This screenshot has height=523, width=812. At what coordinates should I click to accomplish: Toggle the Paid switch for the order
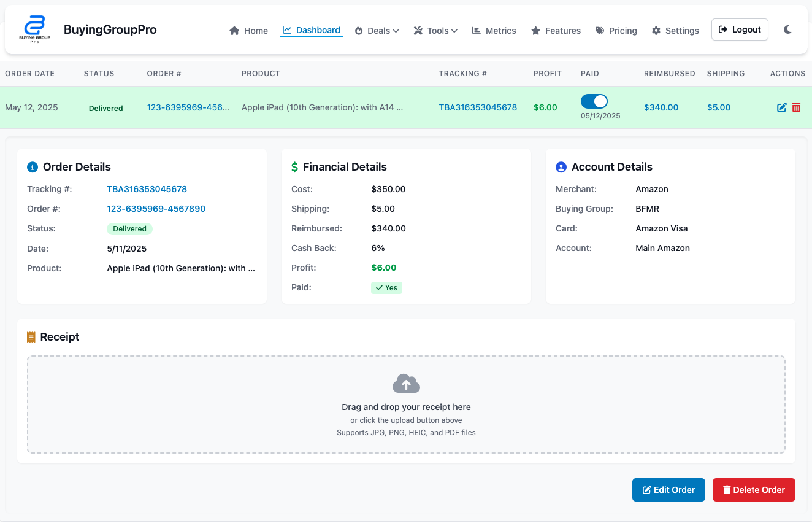594,101
